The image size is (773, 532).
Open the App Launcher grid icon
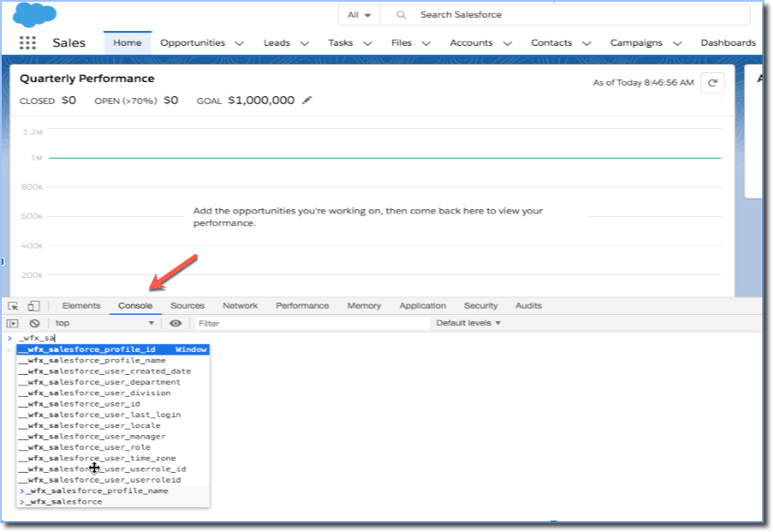pyautogui.click(x=27, y=43)
